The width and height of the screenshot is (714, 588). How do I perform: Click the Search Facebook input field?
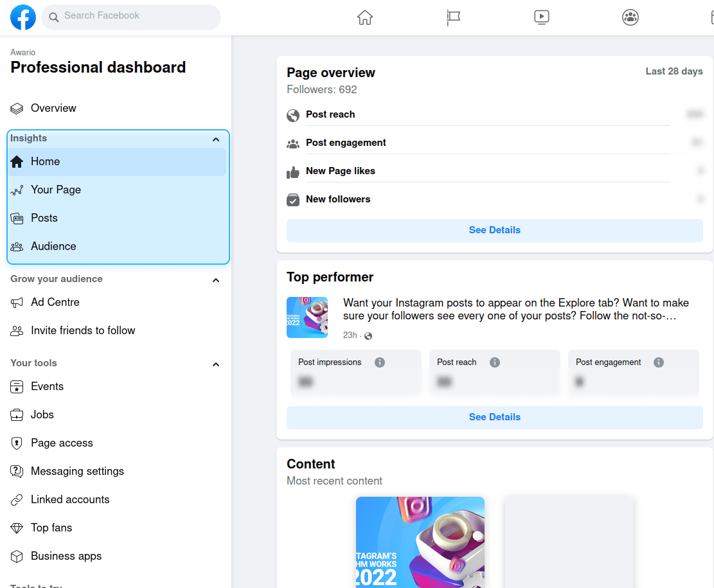[x=131, y=17]
